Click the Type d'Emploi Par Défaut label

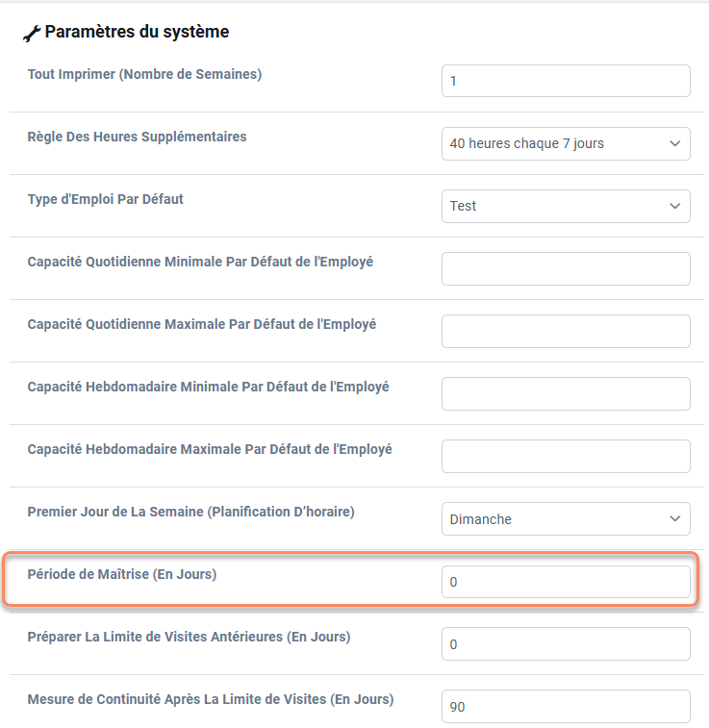(106, 199)
